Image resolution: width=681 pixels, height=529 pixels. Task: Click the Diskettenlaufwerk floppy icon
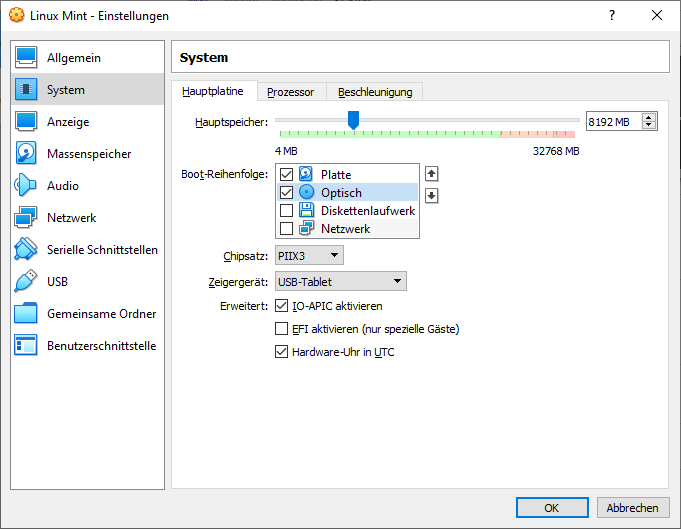(306, 210)
